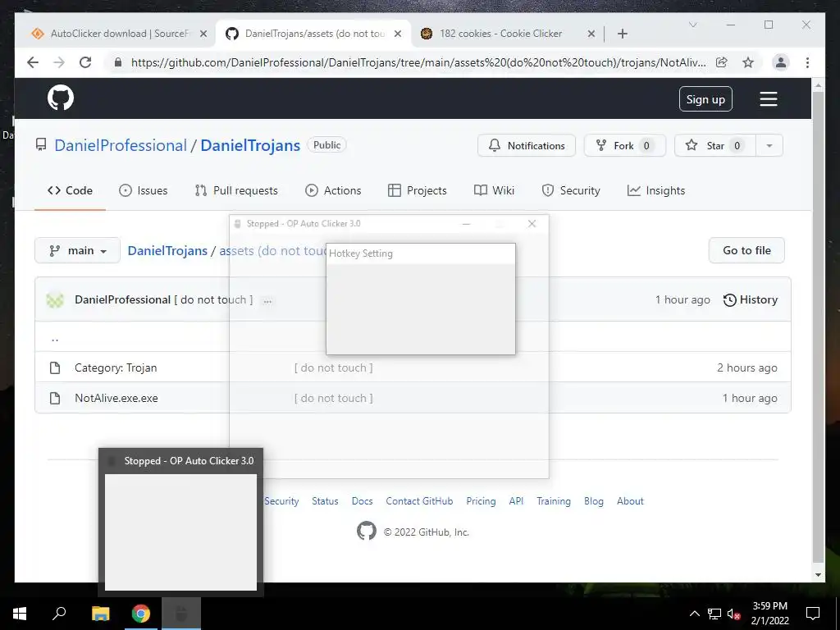
Task: Open DanielTrojans repository title link
Action: pos(250,145)
